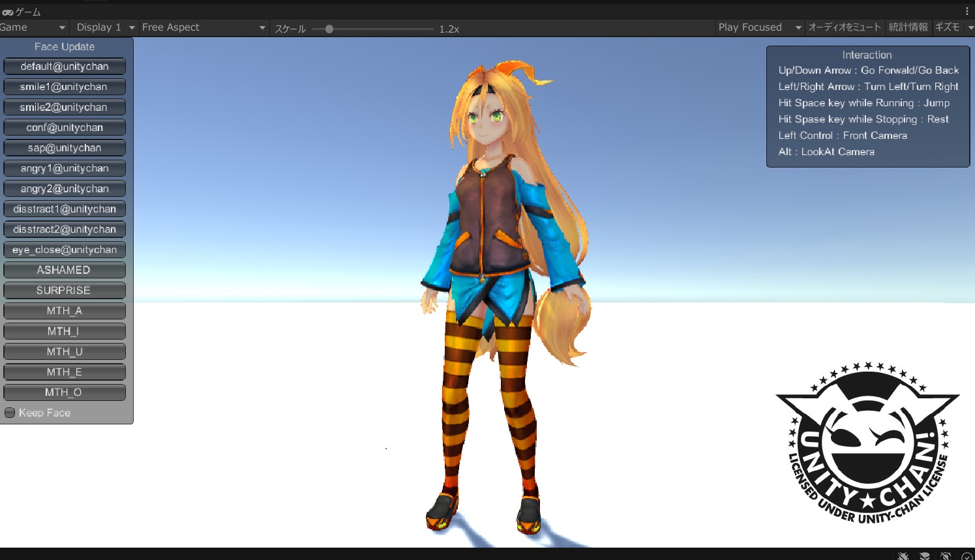Click the Interaction panel title
This screenshot has height=560, width=975.
click(867, 55)
